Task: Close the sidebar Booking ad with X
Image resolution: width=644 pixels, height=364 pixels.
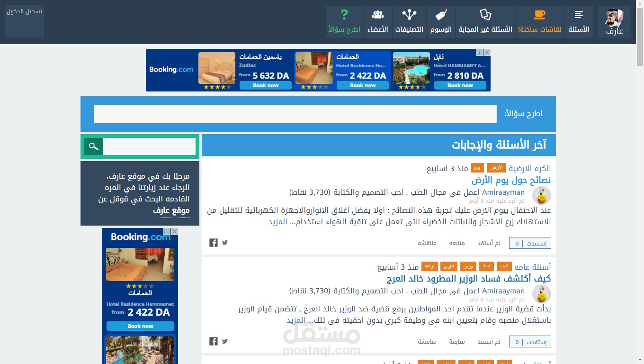Action: point(174,232)
